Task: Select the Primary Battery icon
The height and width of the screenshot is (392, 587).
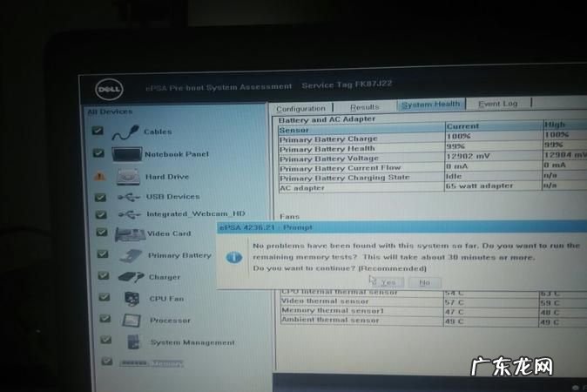Action: click(x=131, y=256)
